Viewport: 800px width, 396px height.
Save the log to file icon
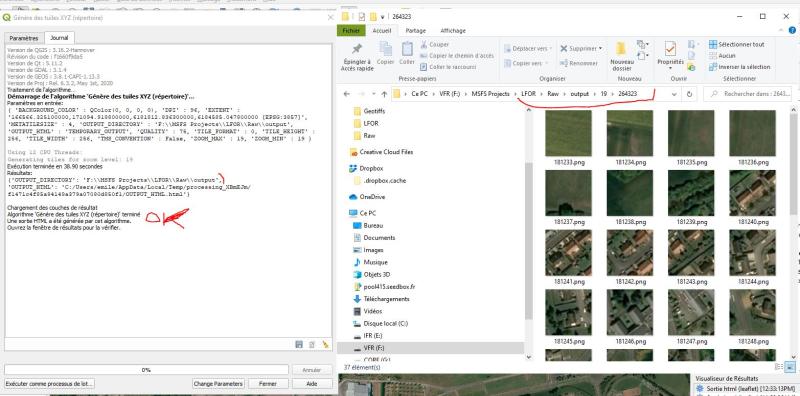(299, 344)
